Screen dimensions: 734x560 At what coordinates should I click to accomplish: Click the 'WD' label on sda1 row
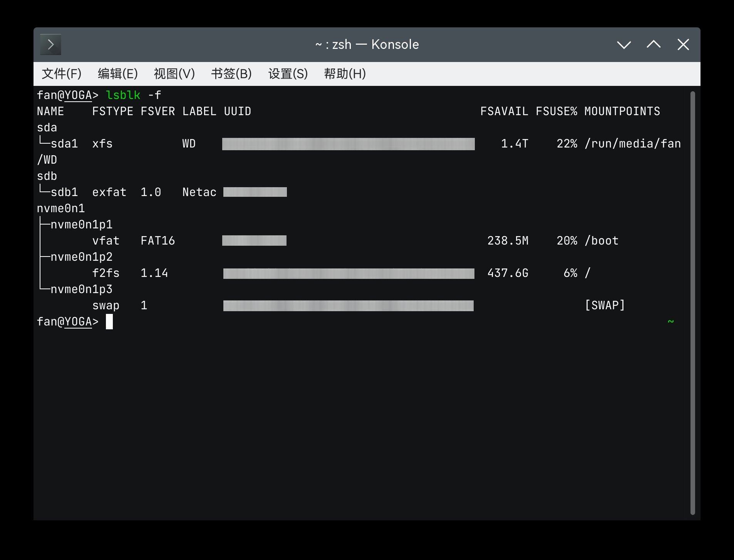click(189, 144)
